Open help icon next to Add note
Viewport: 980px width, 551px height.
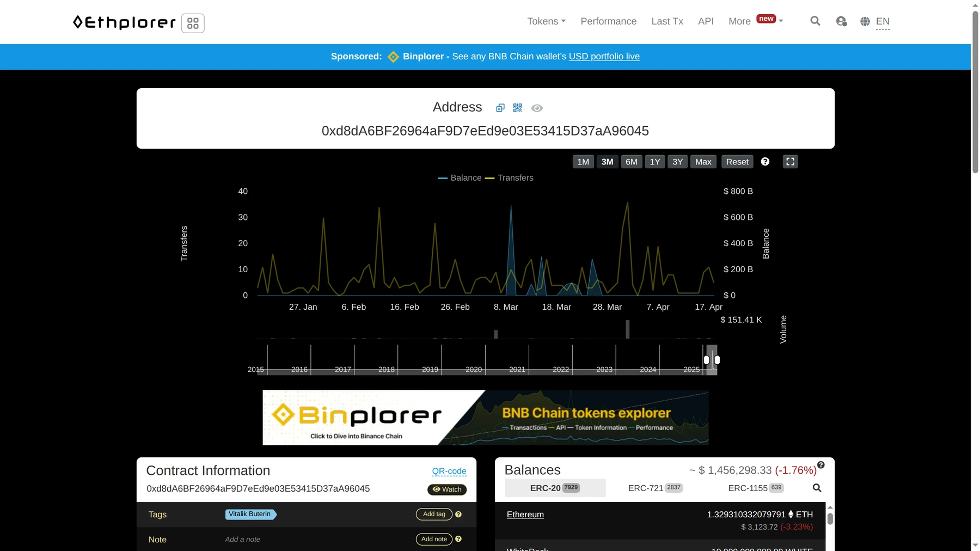[x=458, y=539]
